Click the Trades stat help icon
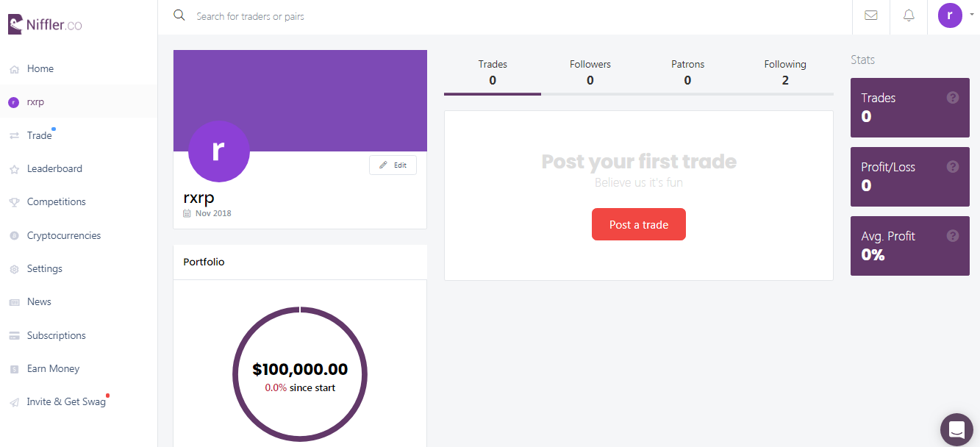This screenshot has height=447, width=980. click(953, 98)
